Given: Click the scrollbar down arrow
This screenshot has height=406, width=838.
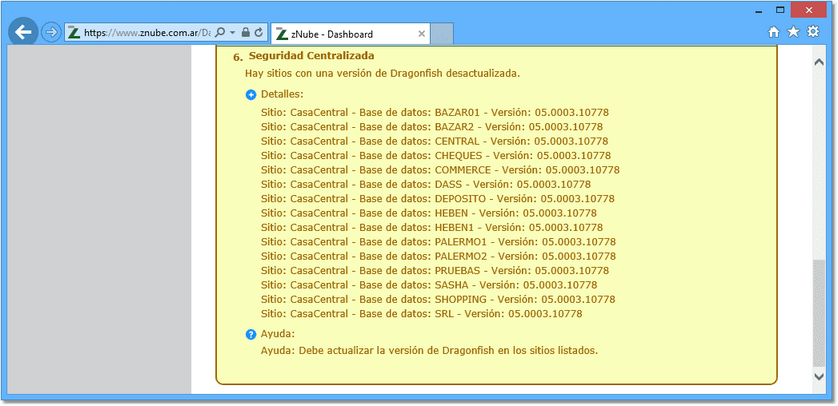Looking at the screenshot, I should click(818, 377).
